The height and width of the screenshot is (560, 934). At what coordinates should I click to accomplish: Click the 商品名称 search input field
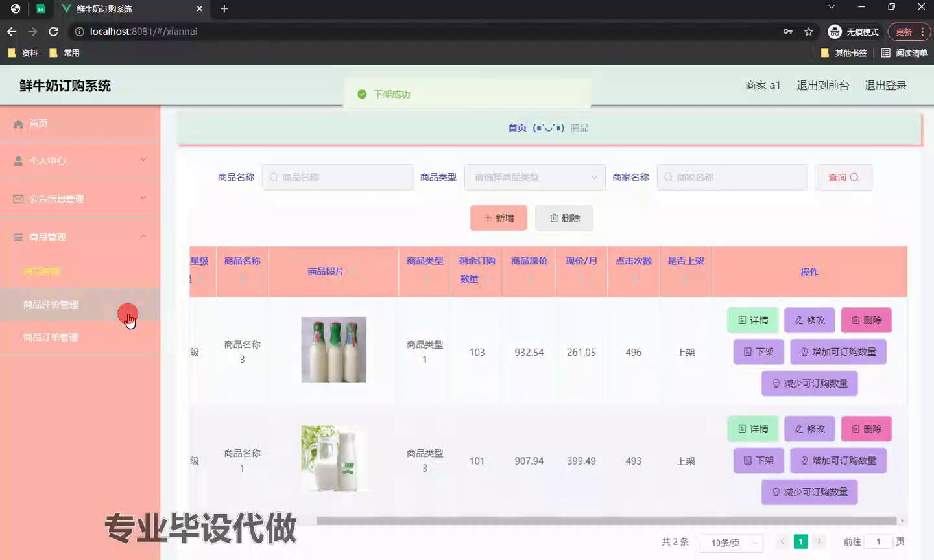coord(338,178)
